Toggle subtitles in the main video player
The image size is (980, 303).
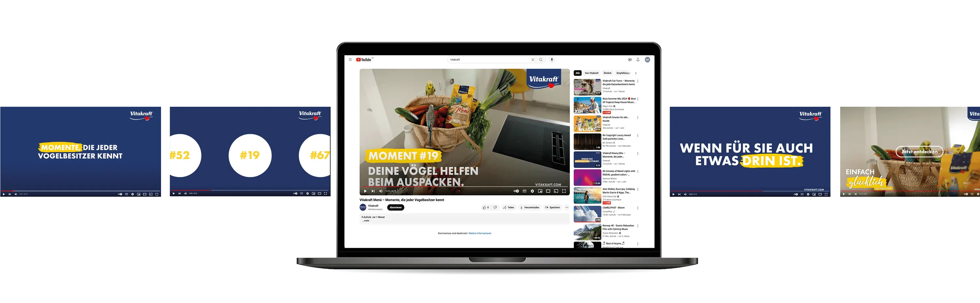524,191
